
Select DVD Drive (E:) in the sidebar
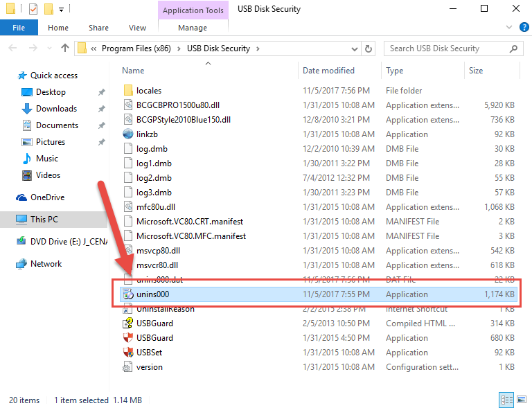69,242
